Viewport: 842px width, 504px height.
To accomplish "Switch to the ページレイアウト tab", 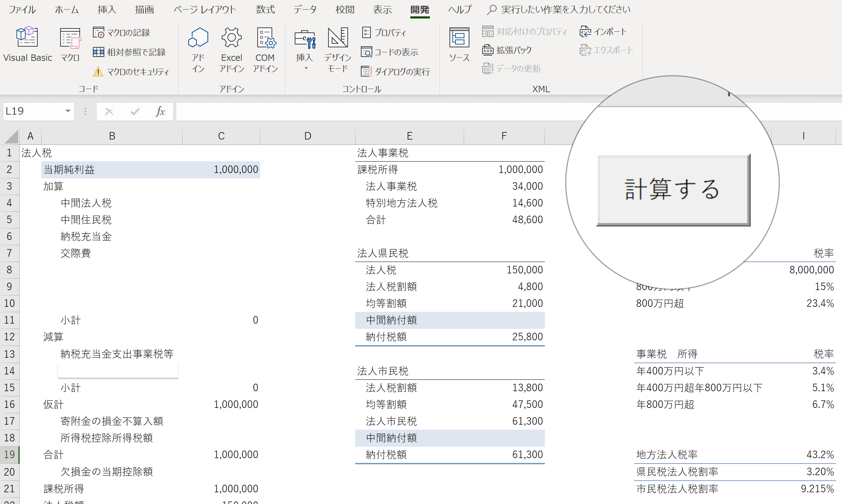I will (x=205, y=10).
